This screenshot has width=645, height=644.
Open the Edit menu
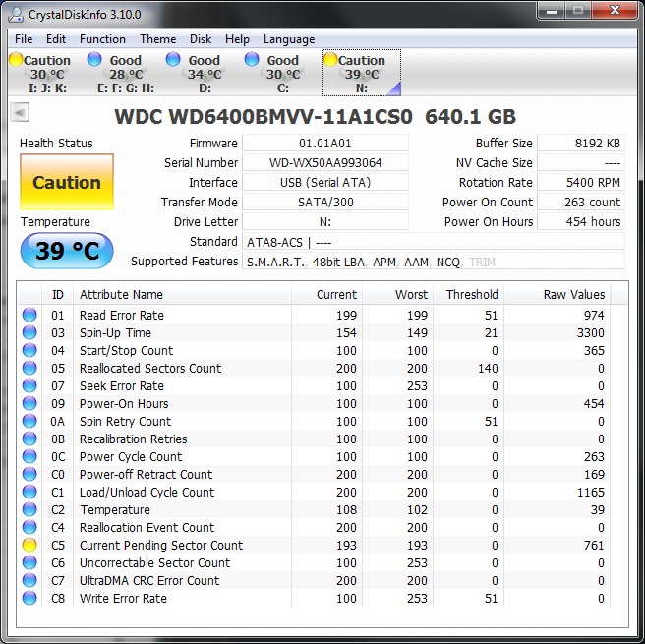pyautogui.click(x=55, y=39)
